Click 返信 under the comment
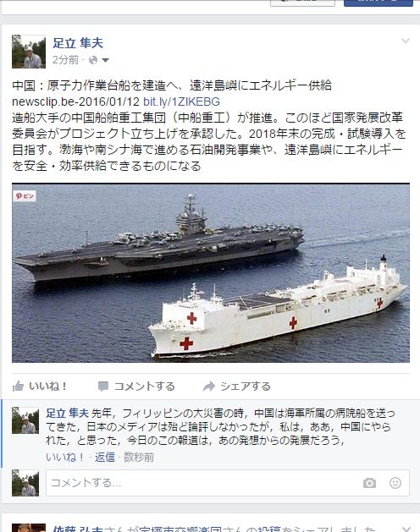This screenshot has height=532, width=420. click(x=104, y=458)
